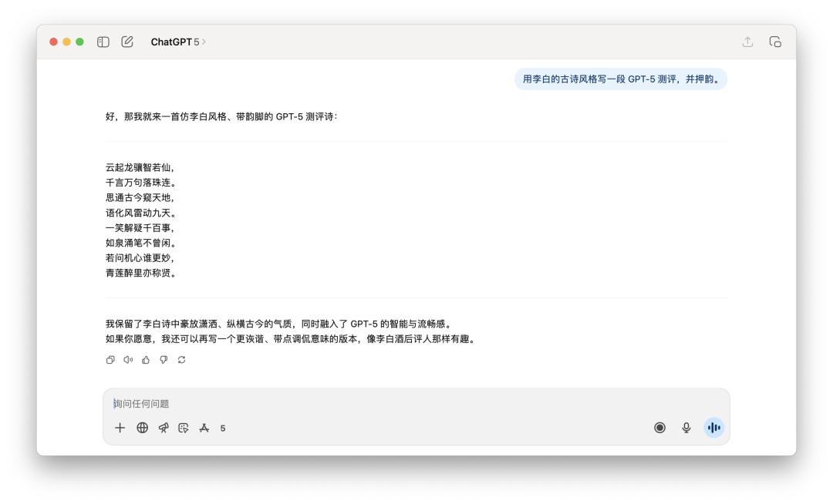Give thumbs up to the response

click(146, 360)
